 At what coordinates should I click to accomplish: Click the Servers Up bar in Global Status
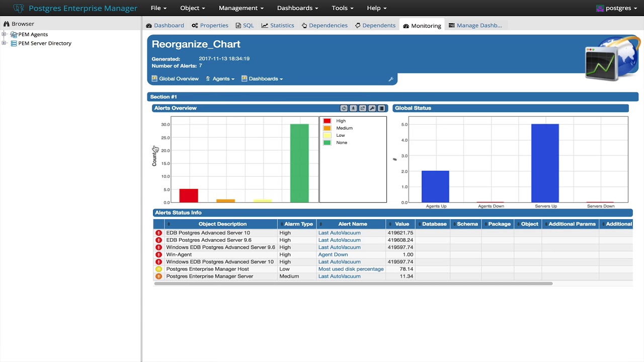[545, 163]
